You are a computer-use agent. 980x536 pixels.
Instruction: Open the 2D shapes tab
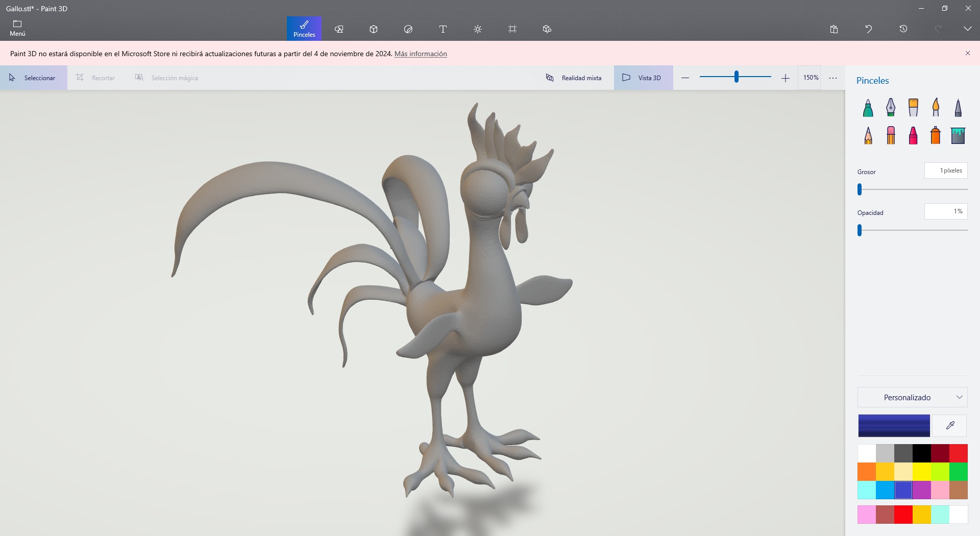tap(339, 29)
